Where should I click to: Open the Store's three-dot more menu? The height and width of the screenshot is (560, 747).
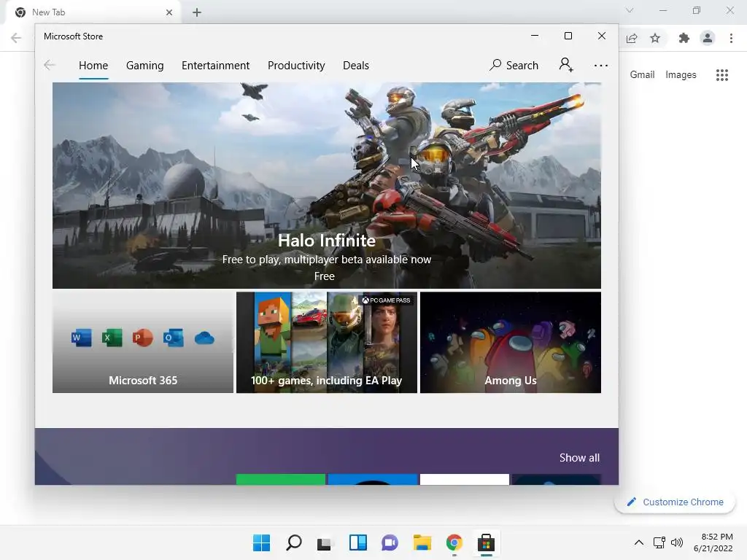(601, 65)
